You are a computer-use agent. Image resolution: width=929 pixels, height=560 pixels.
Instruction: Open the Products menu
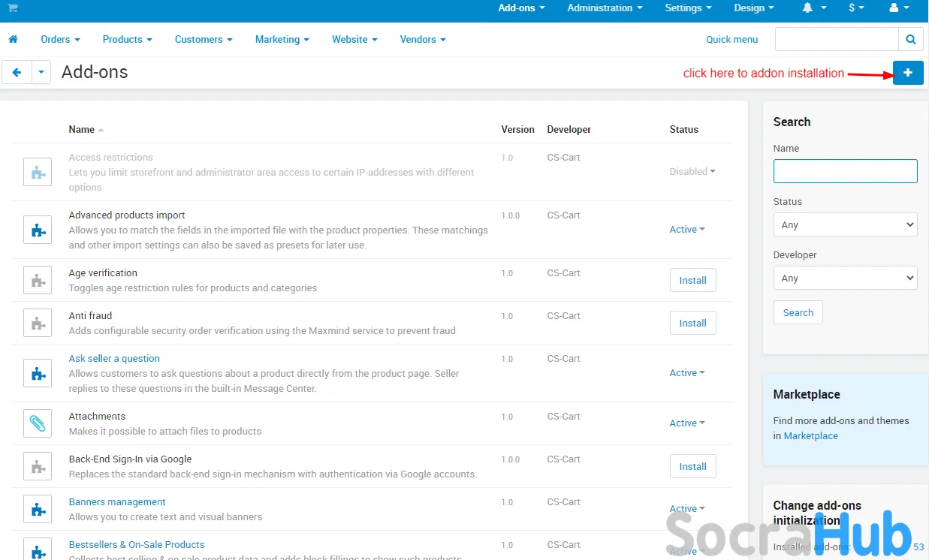(x=127, y=39)
